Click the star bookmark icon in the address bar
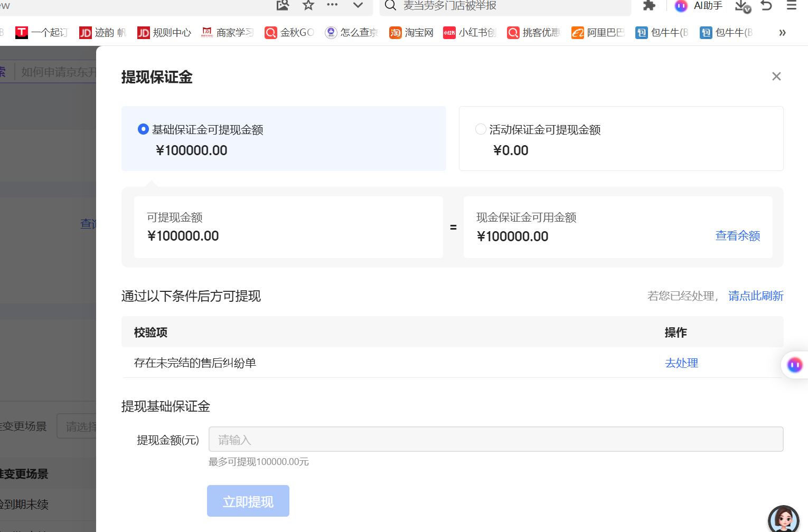Image resolution: width=808 pixels, height=532 pixels. click(308, 5)
